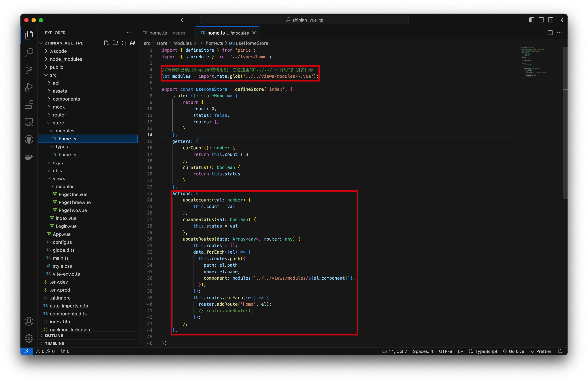Go forward in navigation history
The width and height of the screenshot is (588, 382).
tap(193, 20)
